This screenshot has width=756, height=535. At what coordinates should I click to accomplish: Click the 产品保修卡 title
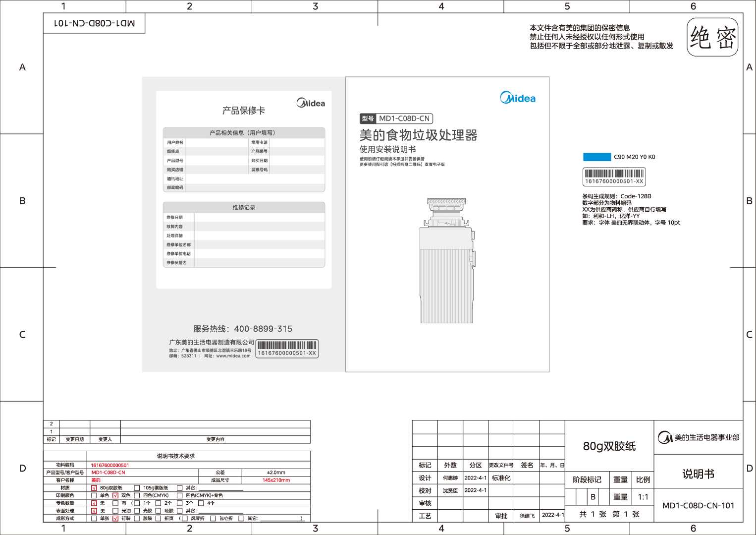(244, 111)
